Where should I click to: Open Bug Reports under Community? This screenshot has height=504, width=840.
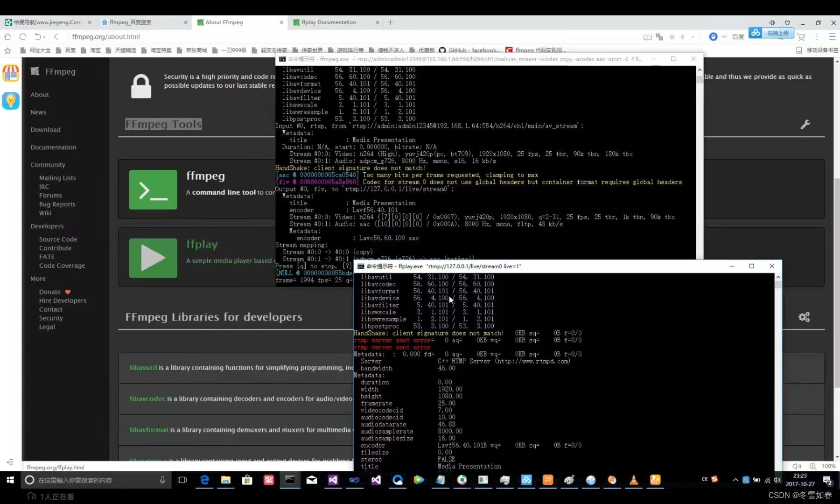coord(57,204)
